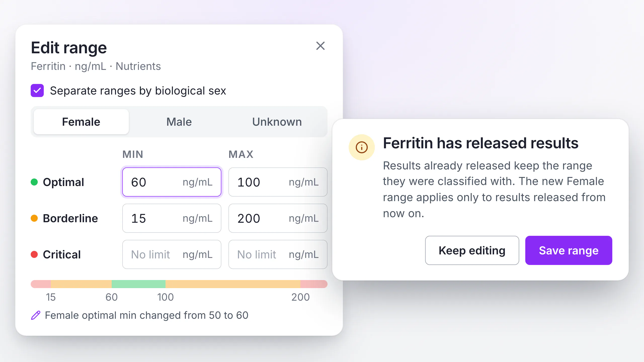644x362 pixels.
Task: Switch to the Male tab
Action: [x=179, y=122]
